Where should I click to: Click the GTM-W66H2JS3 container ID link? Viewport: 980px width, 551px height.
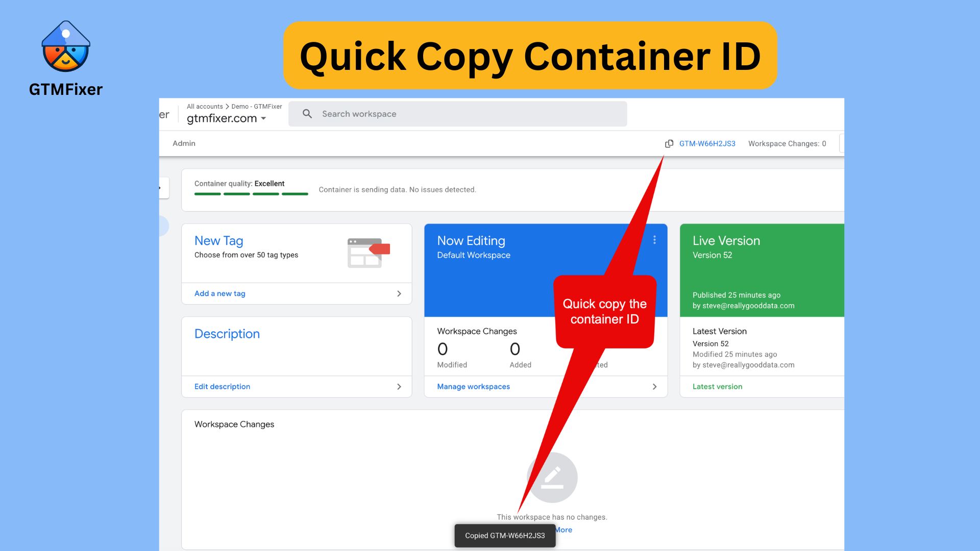click(707, 144)
